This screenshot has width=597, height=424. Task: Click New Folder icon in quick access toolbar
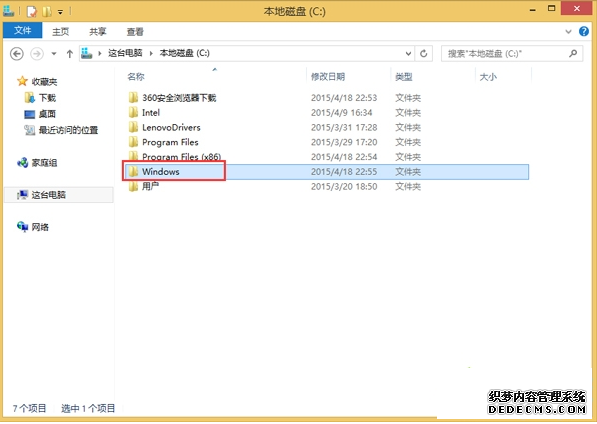click(x=47, y=12)
